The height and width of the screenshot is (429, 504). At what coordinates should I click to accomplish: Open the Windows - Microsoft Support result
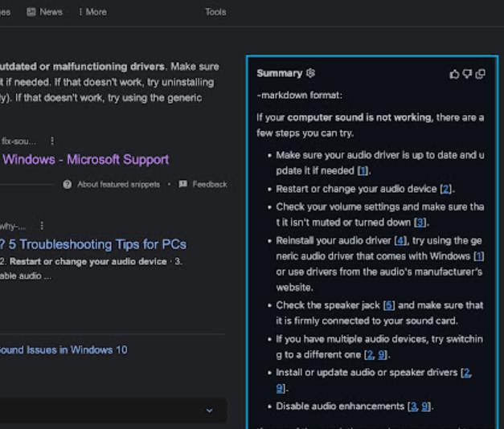(85, 159)
